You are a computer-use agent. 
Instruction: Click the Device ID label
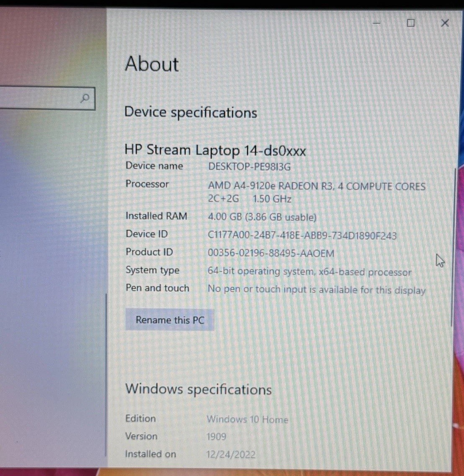tap(147, 234)
